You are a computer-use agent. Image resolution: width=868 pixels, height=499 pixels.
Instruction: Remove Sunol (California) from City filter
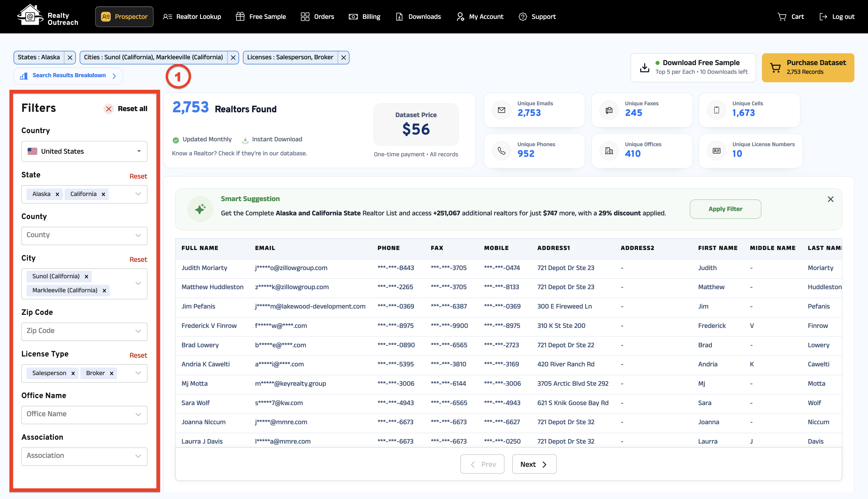click(86, 277)
